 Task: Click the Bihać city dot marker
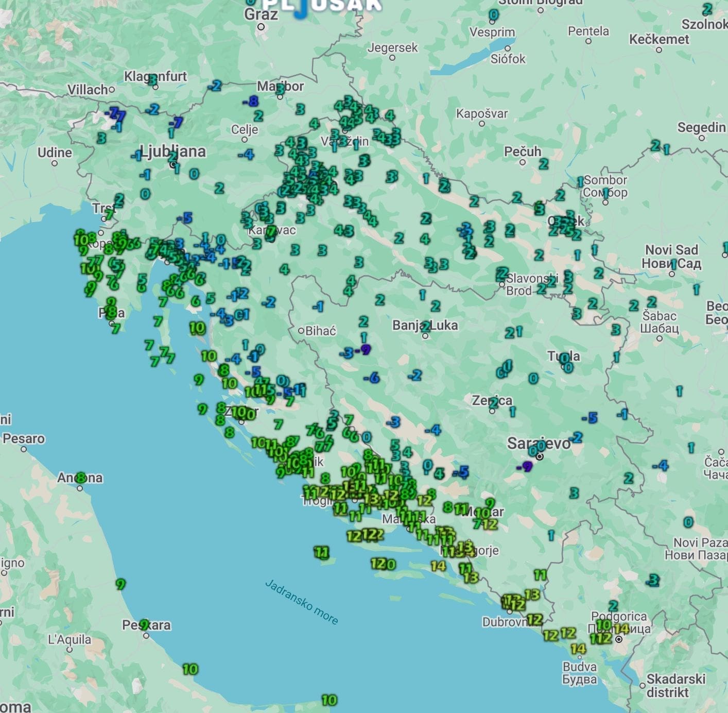point(301,331)
